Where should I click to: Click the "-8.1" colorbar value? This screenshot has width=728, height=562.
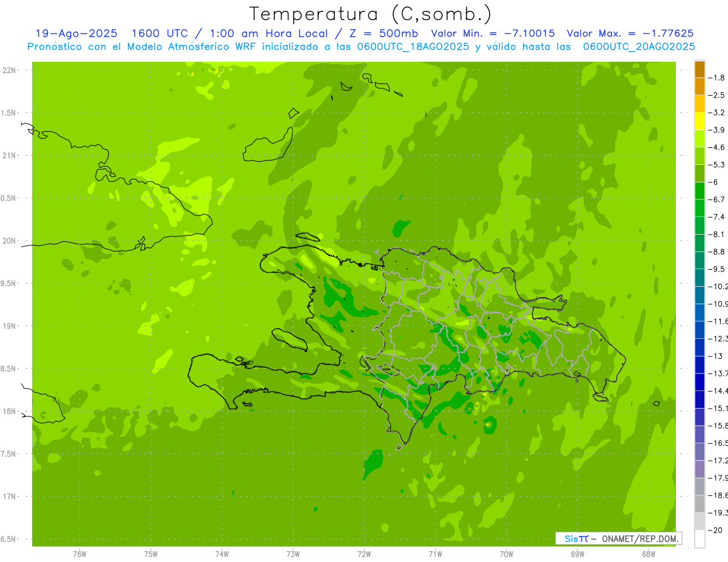[718, 234]
